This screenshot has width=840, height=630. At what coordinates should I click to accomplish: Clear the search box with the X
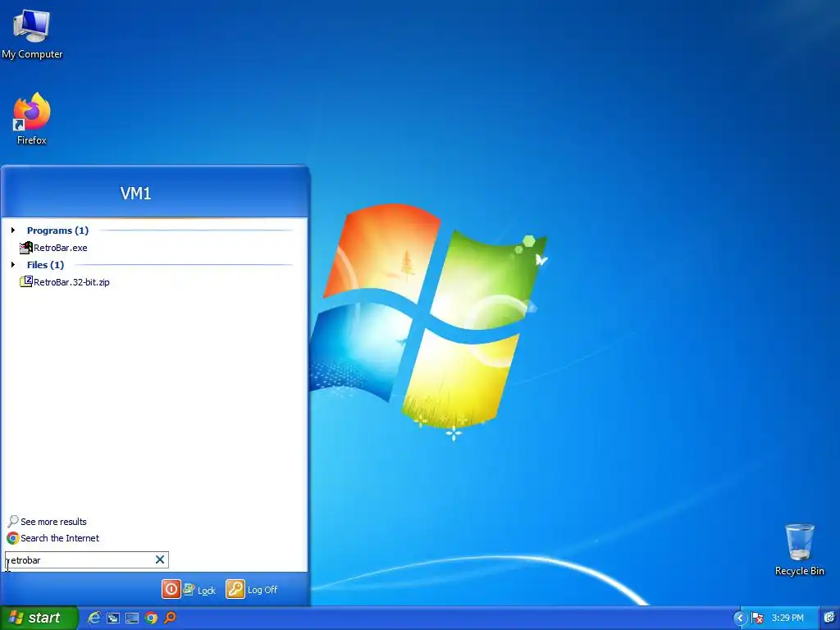coord(160,559)
